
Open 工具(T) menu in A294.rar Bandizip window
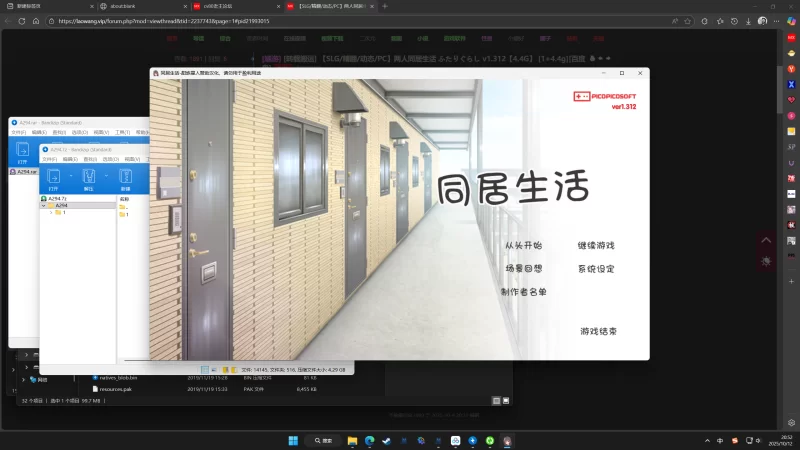122,132
